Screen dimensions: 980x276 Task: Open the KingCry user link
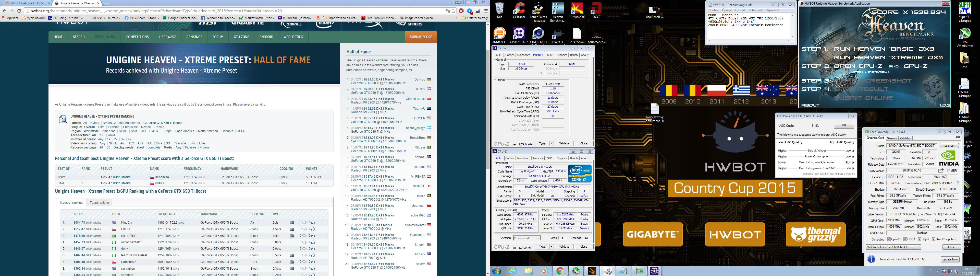[127, 223]
